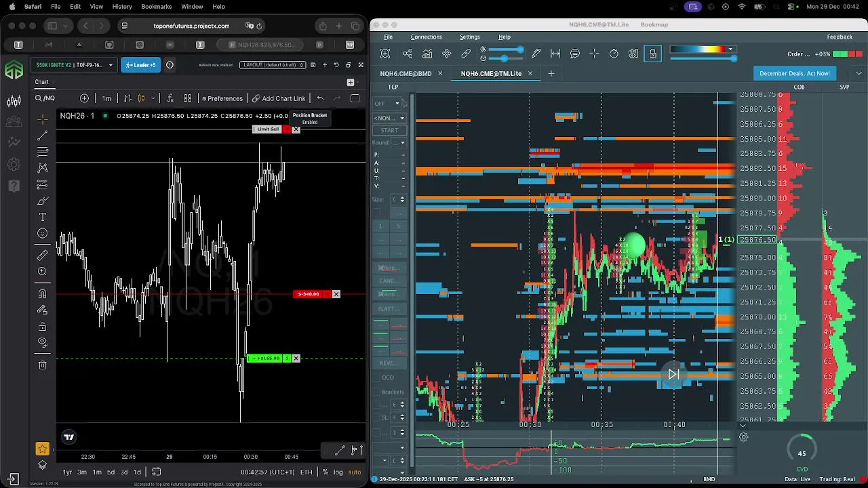Open the emoji sticker tool
Screen dimensions: 868x488
tap(42, 234)
